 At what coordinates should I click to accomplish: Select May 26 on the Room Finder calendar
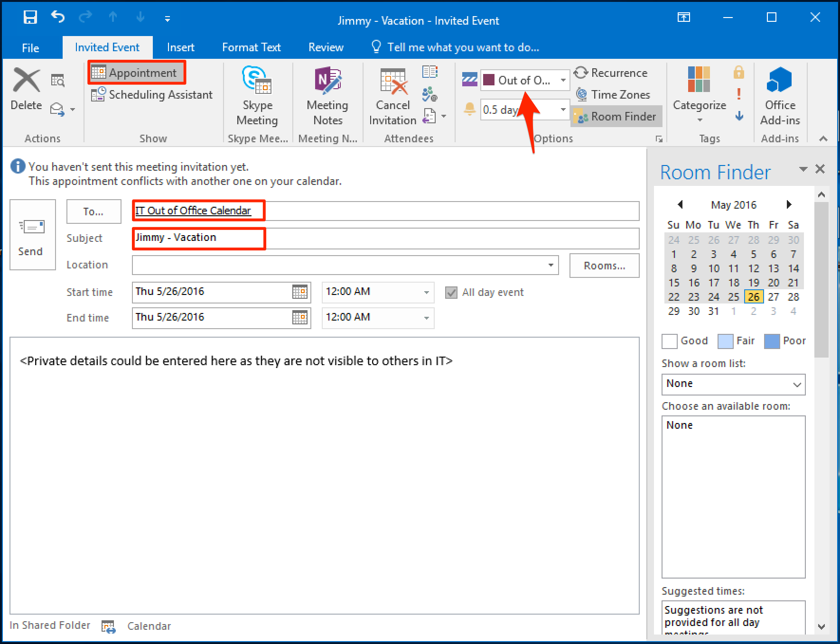754,297
